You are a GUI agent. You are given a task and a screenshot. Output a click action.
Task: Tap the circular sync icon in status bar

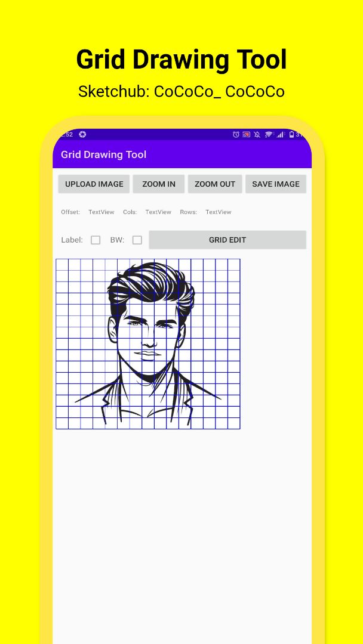pos(82,135)
